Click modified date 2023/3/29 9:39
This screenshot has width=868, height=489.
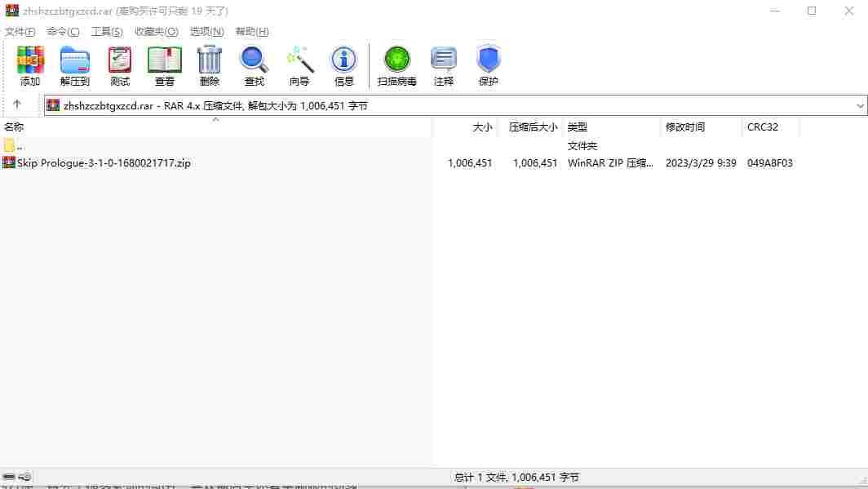click(x=701, y=162)
